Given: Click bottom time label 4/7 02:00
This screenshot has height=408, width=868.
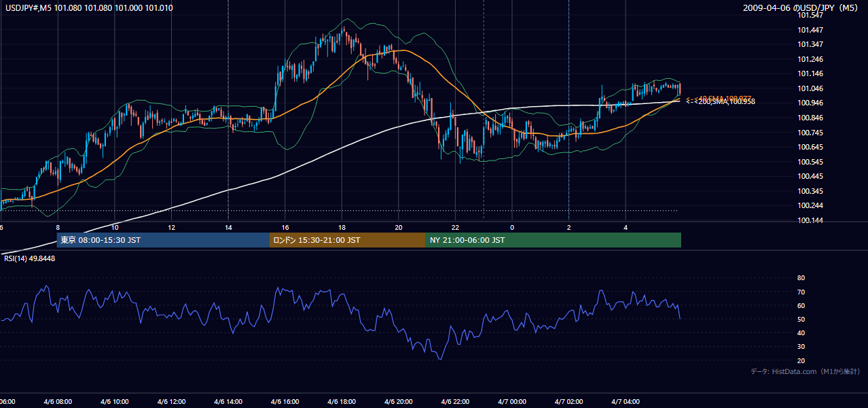Looking at the screenshot, I should [568, 402].
